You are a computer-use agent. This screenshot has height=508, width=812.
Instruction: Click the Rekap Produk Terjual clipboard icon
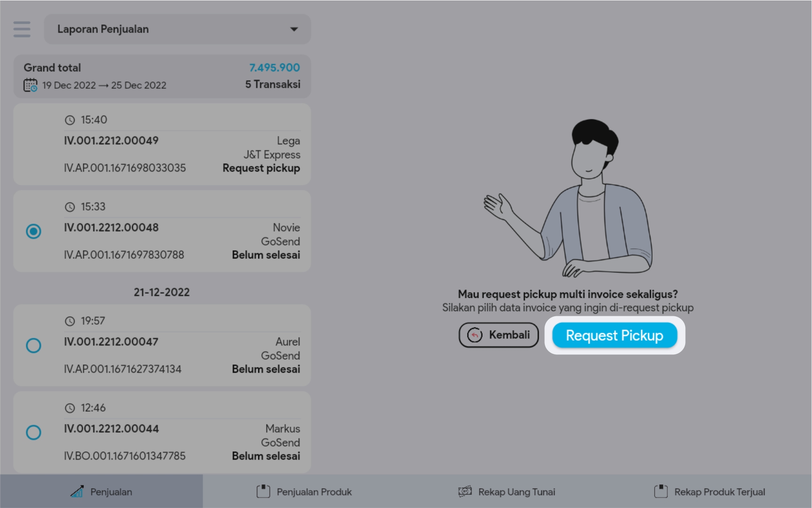click(661, 492)
